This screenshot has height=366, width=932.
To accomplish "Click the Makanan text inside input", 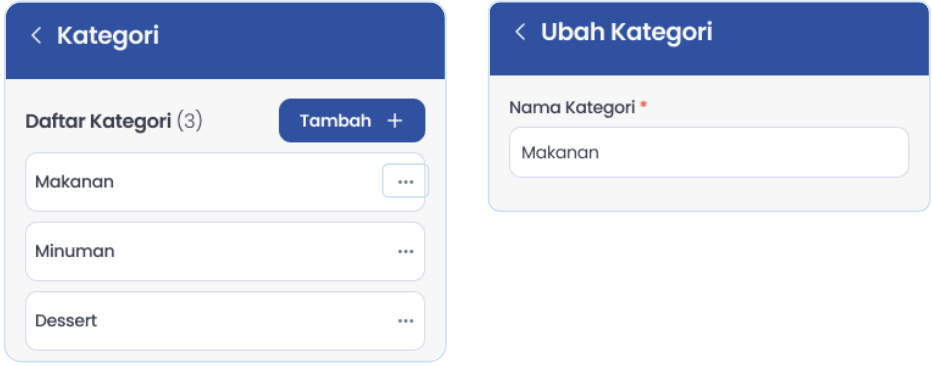I will [560, 153].
